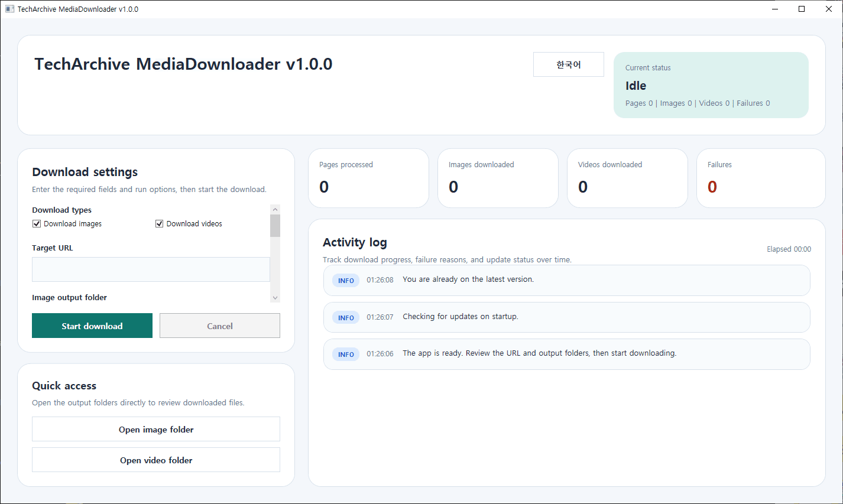Viewport: 843px width, 504px height.
Task: Click the Current status Idle card
Action: (711, 85)
